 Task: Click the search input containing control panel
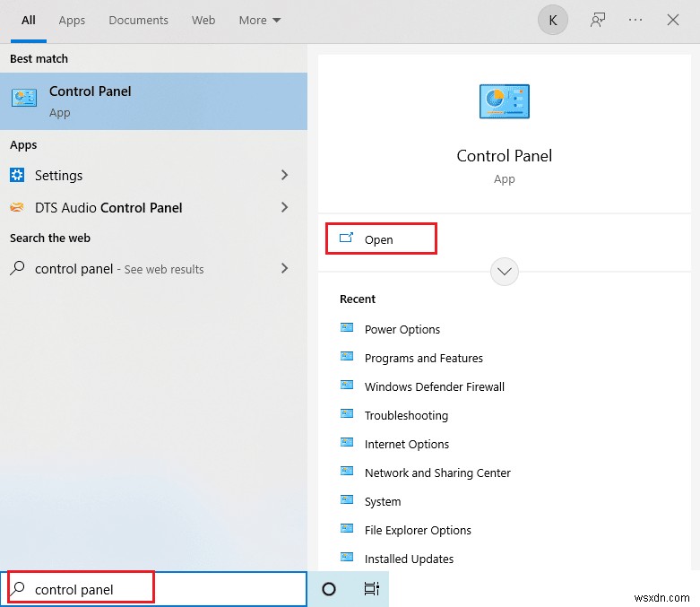[153, 589]
